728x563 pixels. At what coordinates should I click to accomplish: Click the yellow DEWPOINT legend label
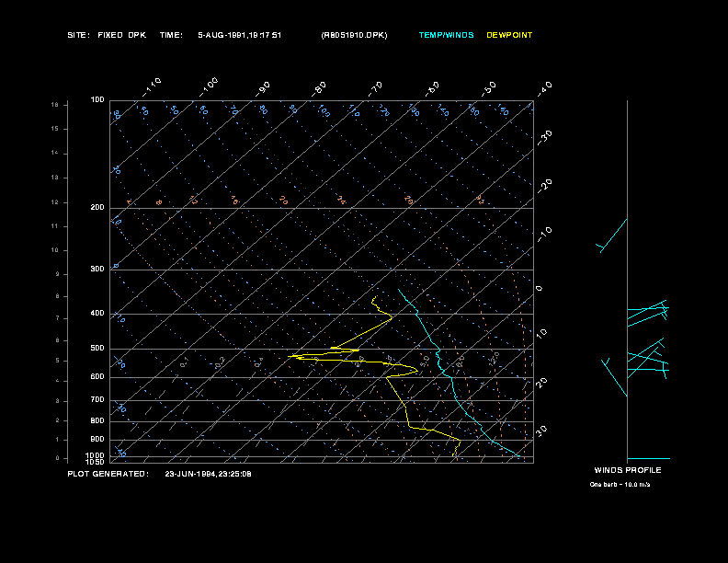pos(509,35)
